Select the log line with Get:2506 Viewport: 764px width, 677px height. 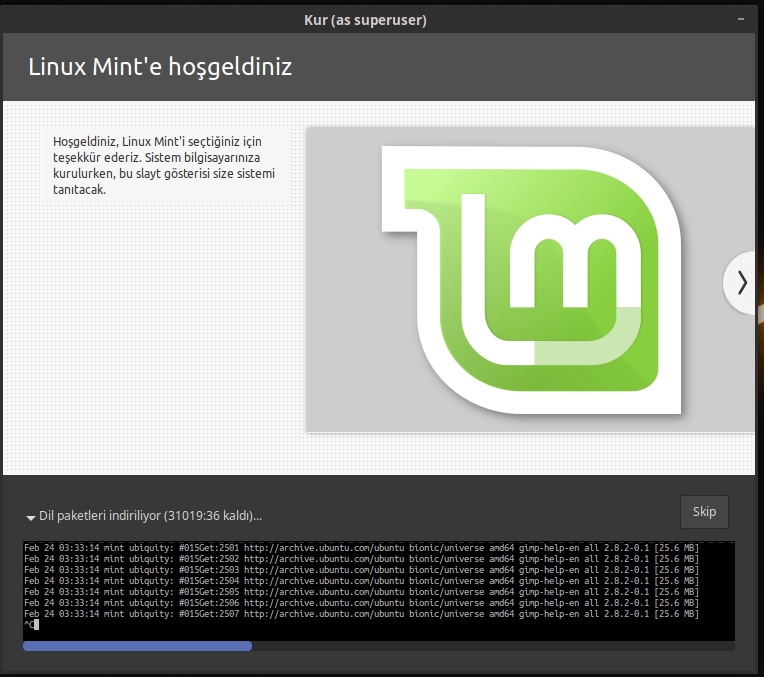[x=361, y=603]
